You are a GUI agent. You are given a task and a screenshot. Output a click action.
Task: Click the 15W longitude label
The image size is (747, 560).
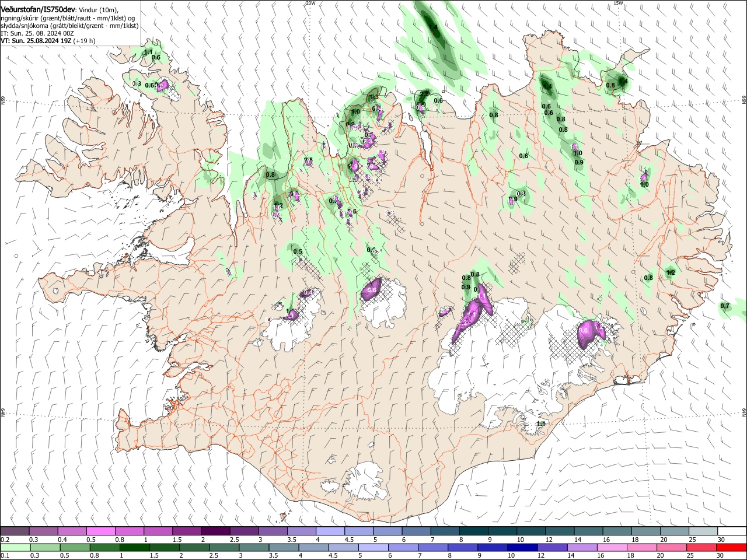618,3
